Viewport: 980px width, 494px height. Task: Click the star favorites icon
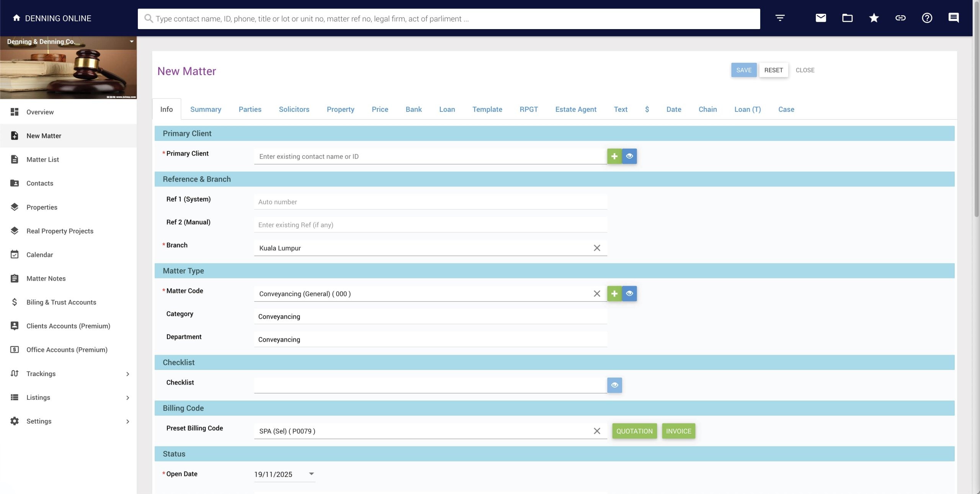pyautogui.click(x=874, y=18)
